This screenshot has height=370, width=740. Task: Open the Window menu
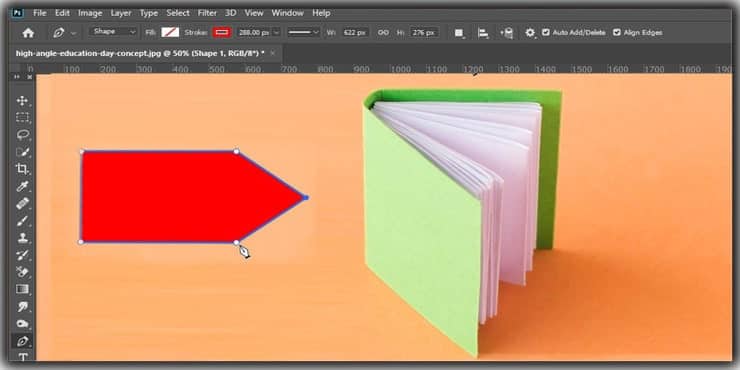[x=288, y=13]
